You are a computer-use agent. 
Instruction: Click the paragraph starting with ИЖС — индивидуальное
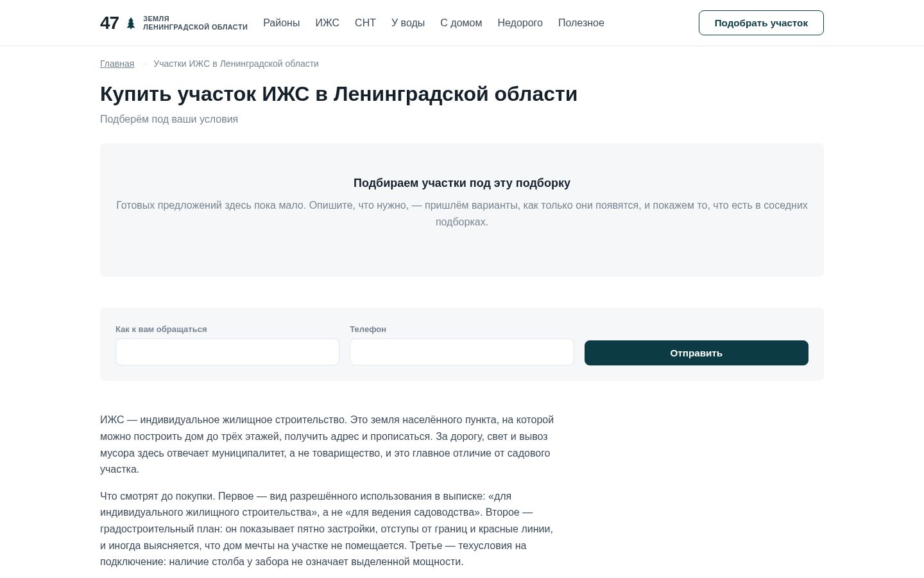click(327, 444)
